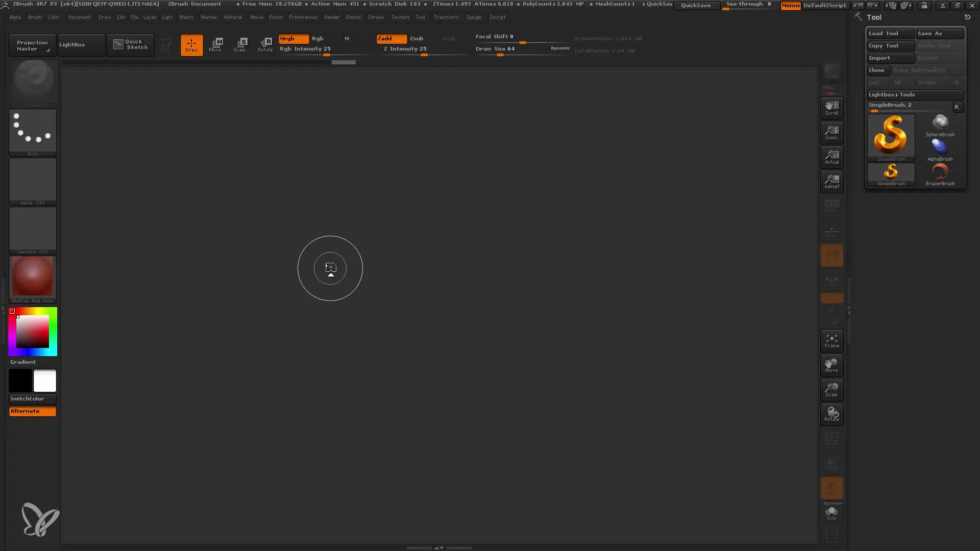Viewport: 980px width, 551px height.
Task: Click the Dots alpha thumbnail
Action: 32,131
